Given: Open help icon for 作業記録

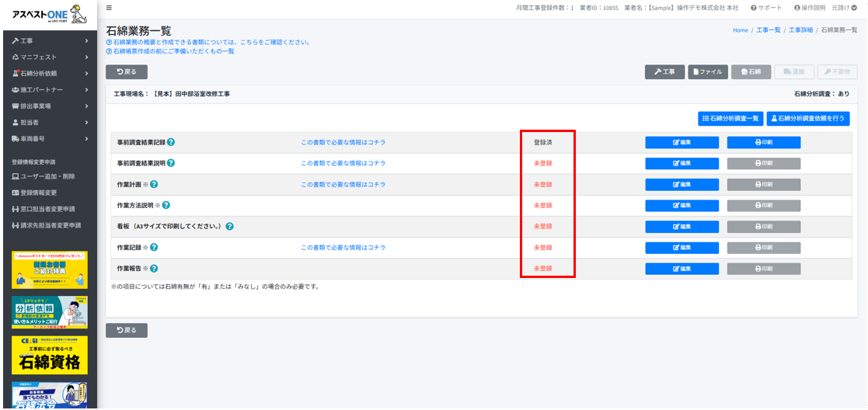Looking at the screenshot, I should 154,247.
